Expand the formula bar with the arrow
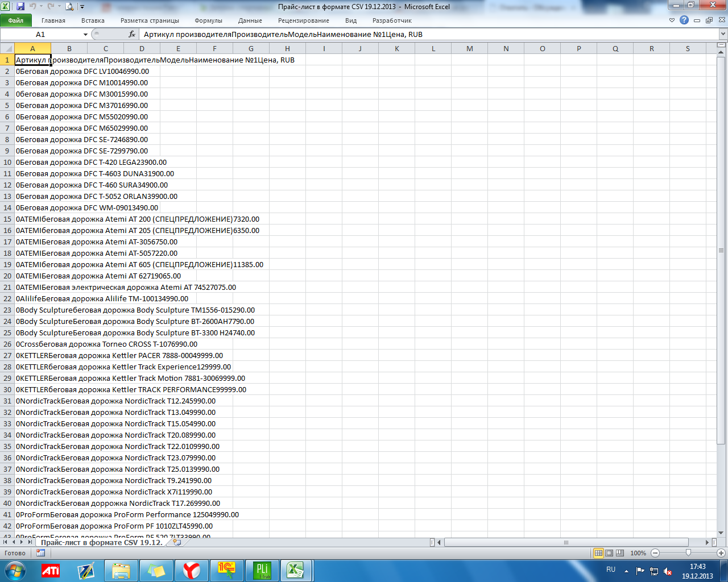Screen dimensions: 728x582 click(x=723, y=34)
